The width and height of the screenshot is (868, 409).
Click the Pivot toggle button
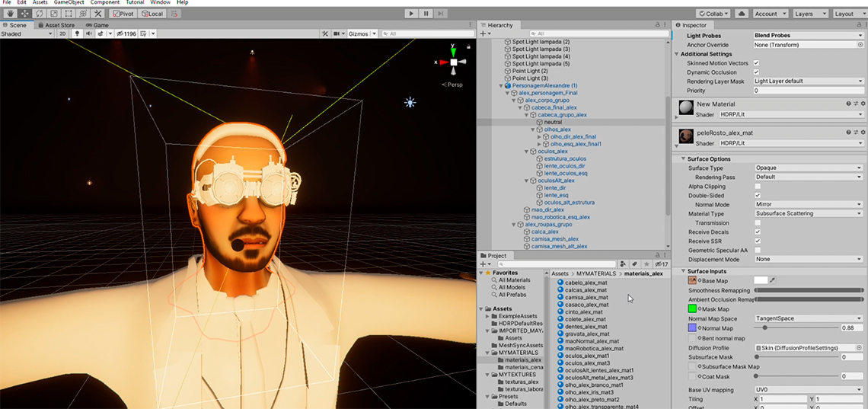123,14
